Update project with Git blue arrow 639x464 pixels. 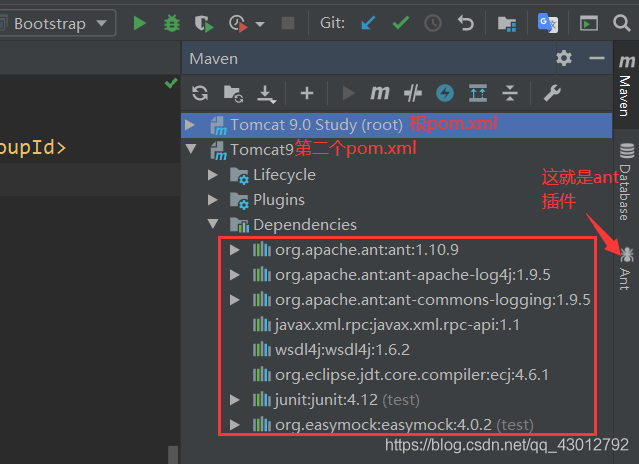click(x=368, y=23)
